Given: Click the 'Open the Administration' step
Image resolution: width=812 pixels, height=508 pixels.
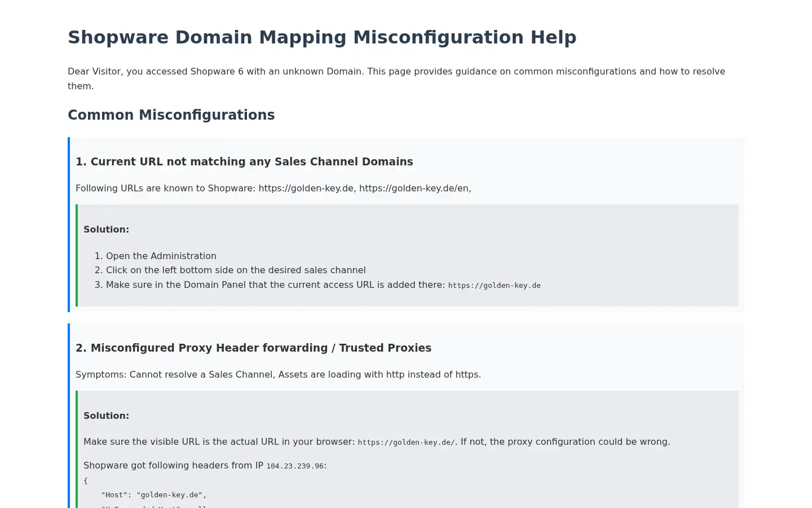Looking at the screenshot, I should coord(161,256).
